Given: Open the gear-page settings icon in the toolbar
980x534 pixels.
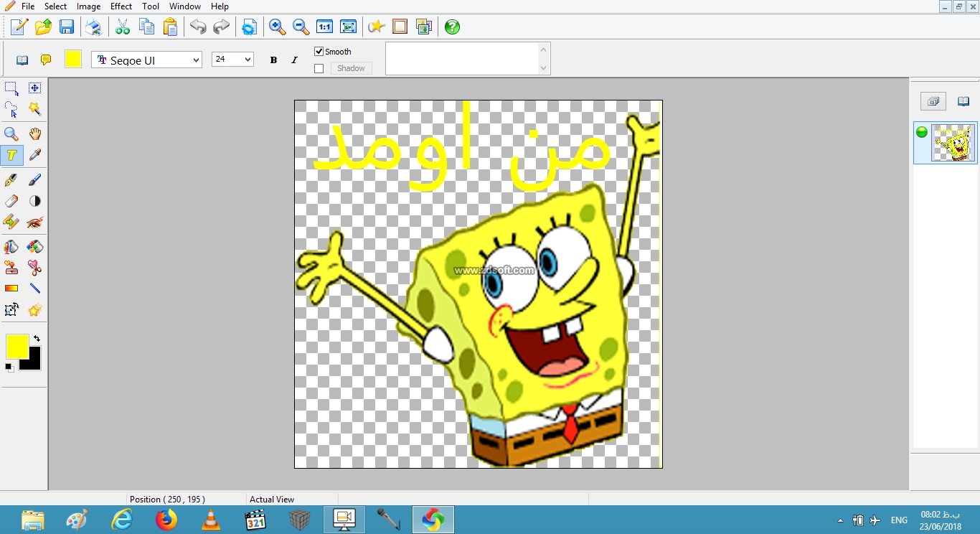Looking at the screenshot, I should point(249,27).
